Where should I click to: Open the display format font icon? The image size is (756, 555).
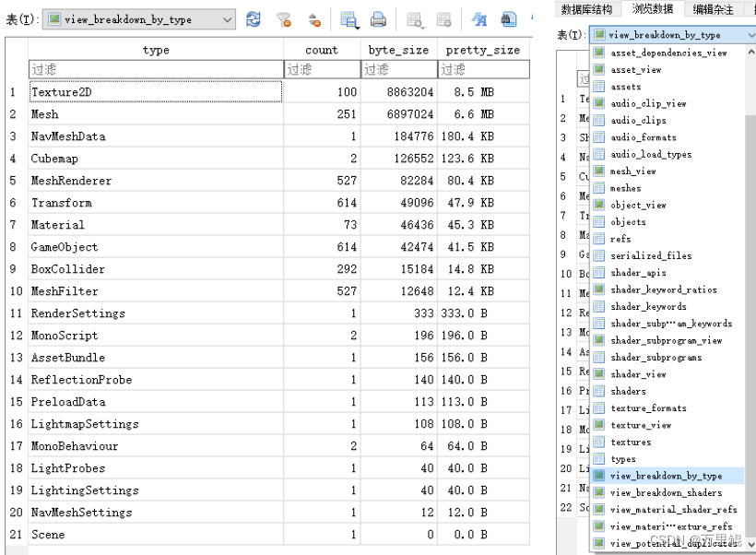(478, 19)
